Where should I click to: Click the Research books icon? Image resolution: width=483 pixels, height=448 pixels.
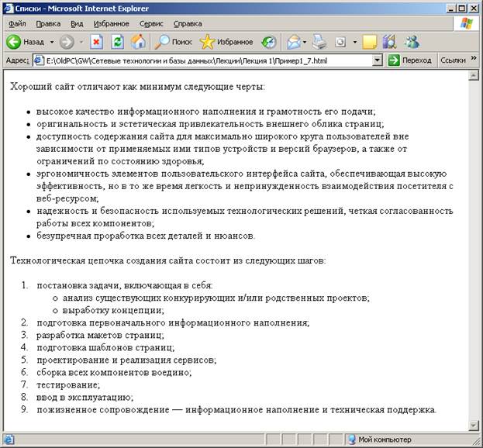(390, 42)
